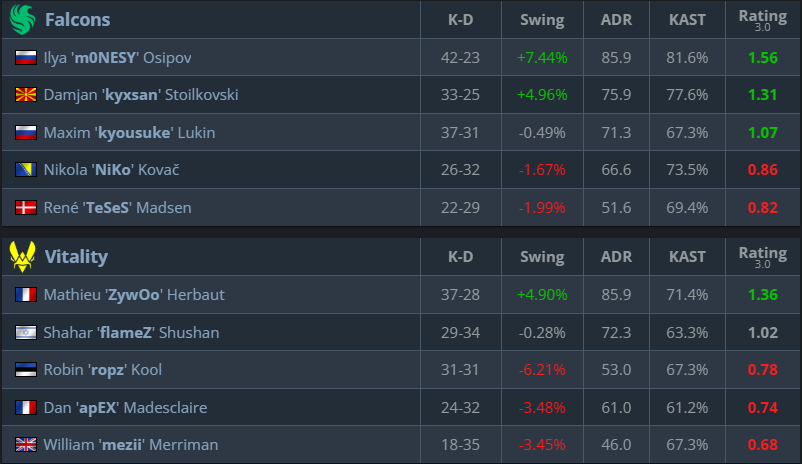Sort Falcons table by K-D column
802x464 pixels.
pos(461,20)
